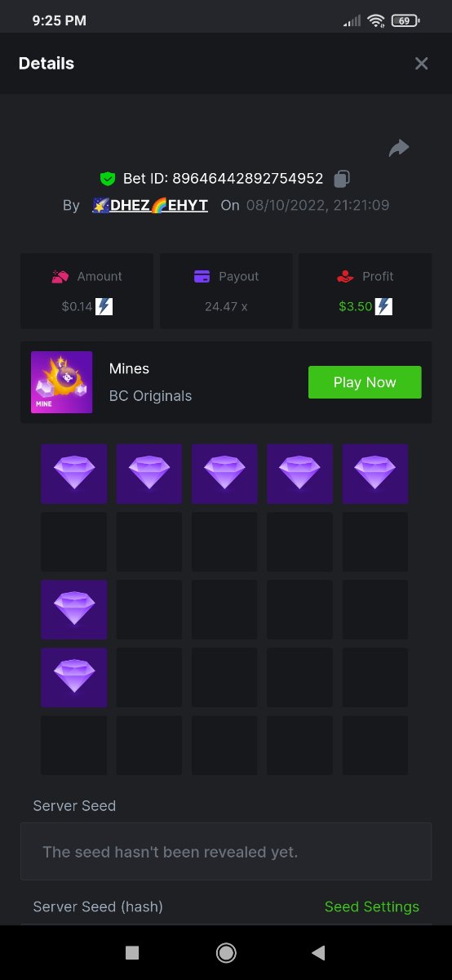Tap the share arrow icon
Image resolution: width=452 pixels, height=980 pixels.
(x=399, y=148)
